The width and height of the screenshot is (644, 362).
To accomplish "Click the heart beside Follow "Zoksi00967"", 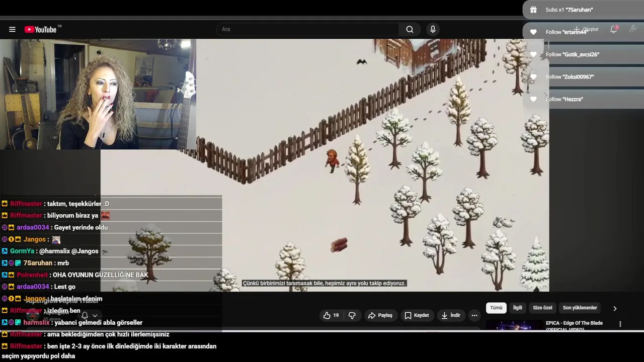I will (x=533, y=77).
